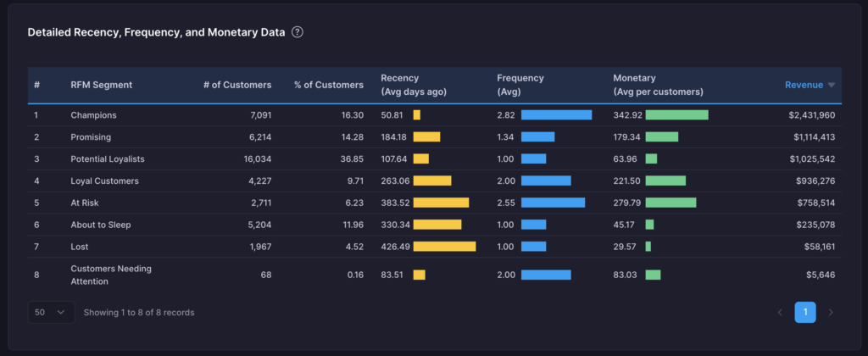Click the percentage value 36.85
The image size is (868, 356).
coord(352,159)
